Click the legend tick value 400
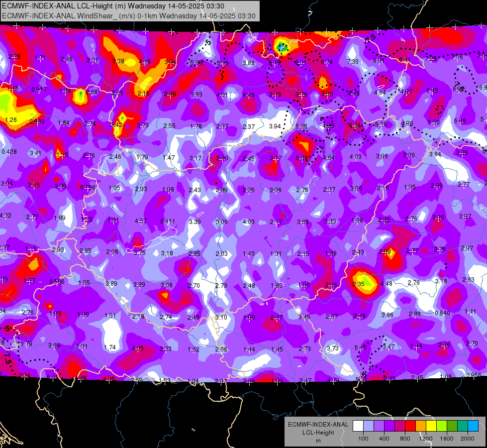 click(x=384, y=439)
